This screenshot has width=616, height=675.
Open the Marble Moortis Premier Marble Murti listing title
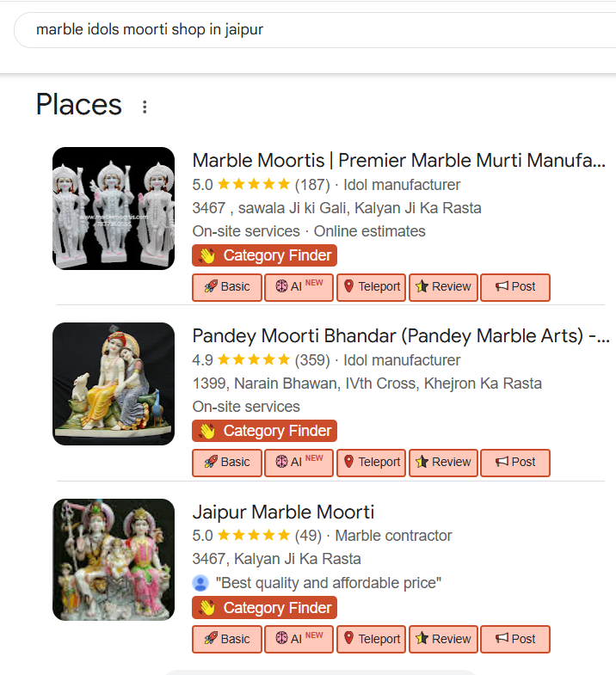[398, 161]
